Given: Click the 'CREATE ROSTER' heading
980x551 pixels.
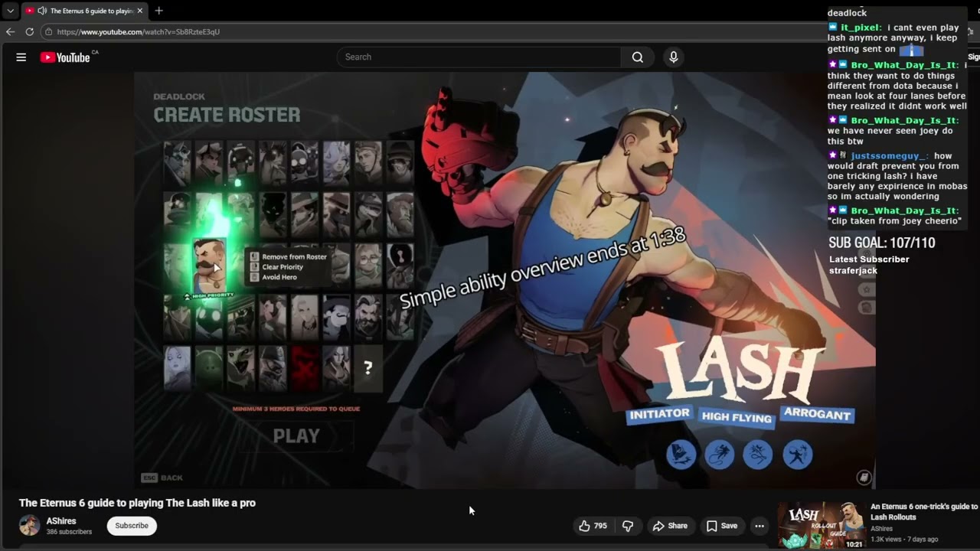Looking at the screenshot, I should tap(227, 115).
